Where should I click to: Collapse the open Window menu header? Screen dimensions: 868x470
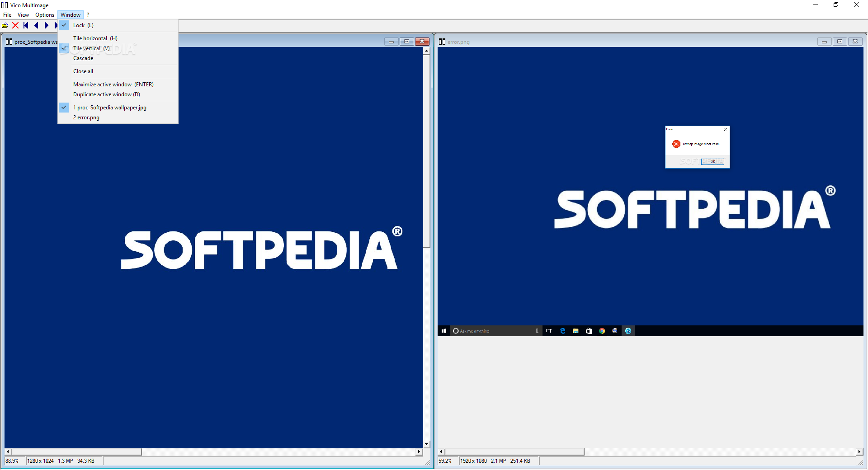pyautogui.click(x=71, y=15)
